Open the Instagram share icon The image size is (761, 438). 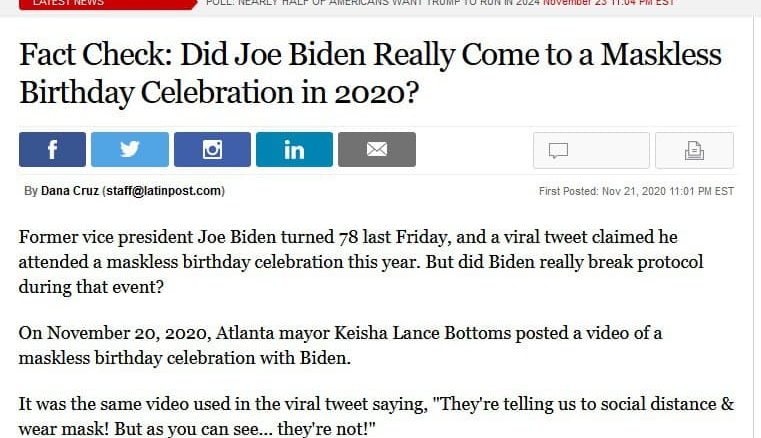[x=213, y=150]
